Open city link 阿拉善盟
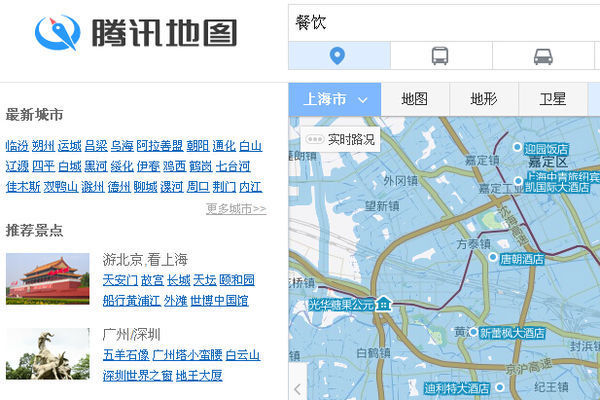 pyautogui.click(x=160, y=146)
